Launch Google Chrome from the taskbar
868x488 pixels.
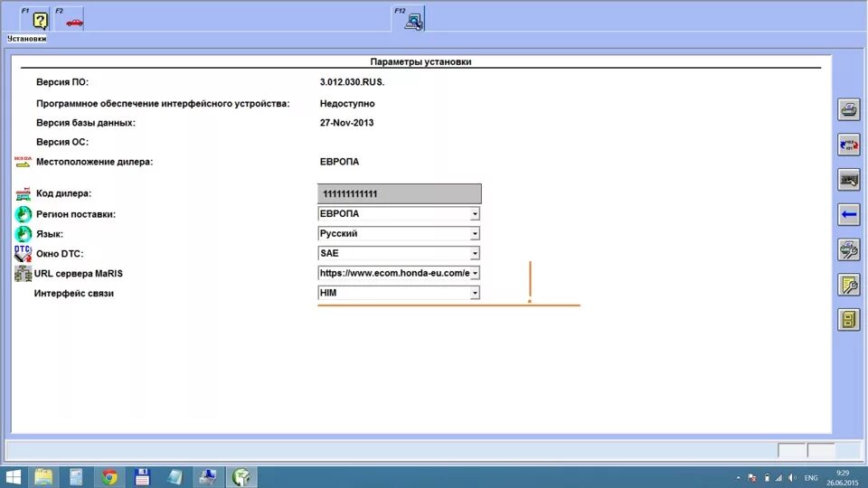109,477
